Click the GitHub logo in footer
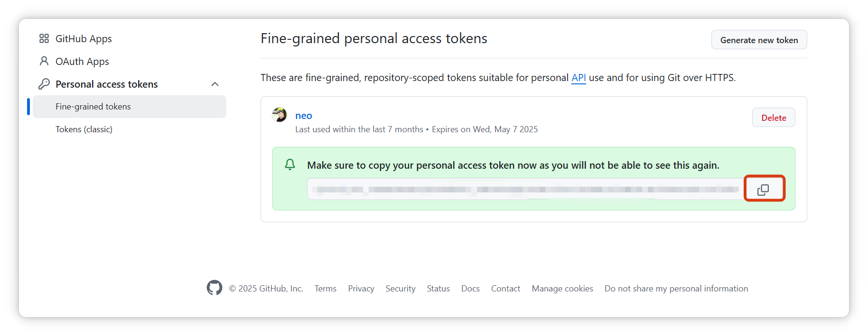 [215, 288]
